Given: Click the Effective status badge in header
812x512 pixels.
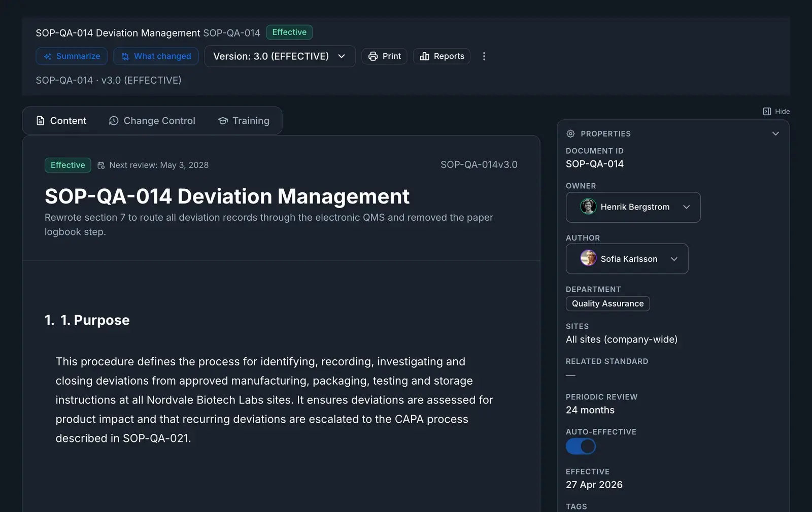Looking at the screenshot, I should (289, 32).
